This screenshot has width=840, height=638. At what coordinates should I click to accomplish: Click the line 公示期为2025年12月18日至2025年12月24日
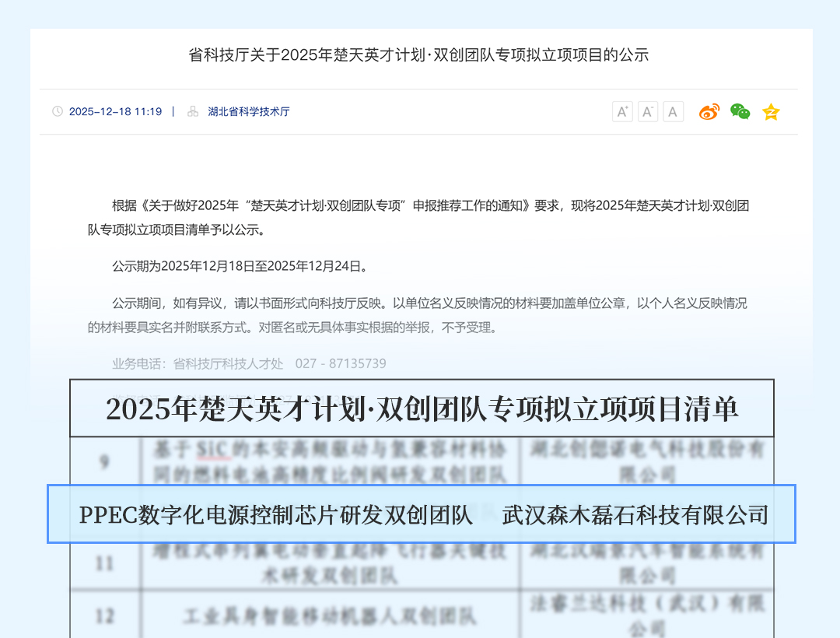click(x=240, y=266)
